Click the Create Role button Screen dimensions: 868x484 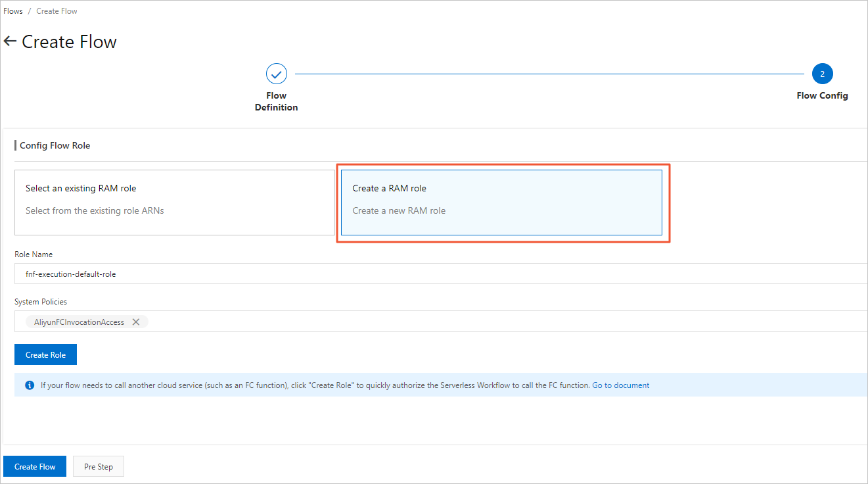pyautogui.click(x=45, y=354)
